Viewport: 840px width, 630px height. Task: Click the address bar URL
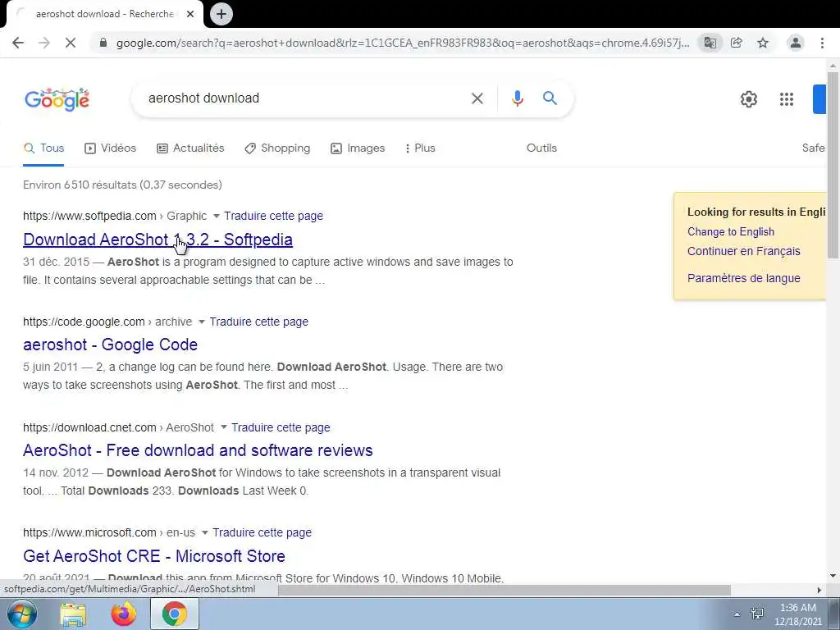coord(402,43)
